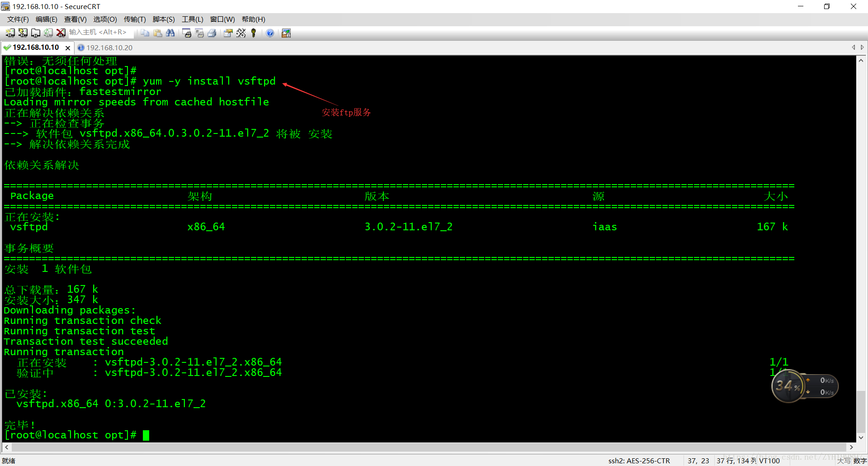Click the 就绪 status bar text

click(x=9, y=461)
